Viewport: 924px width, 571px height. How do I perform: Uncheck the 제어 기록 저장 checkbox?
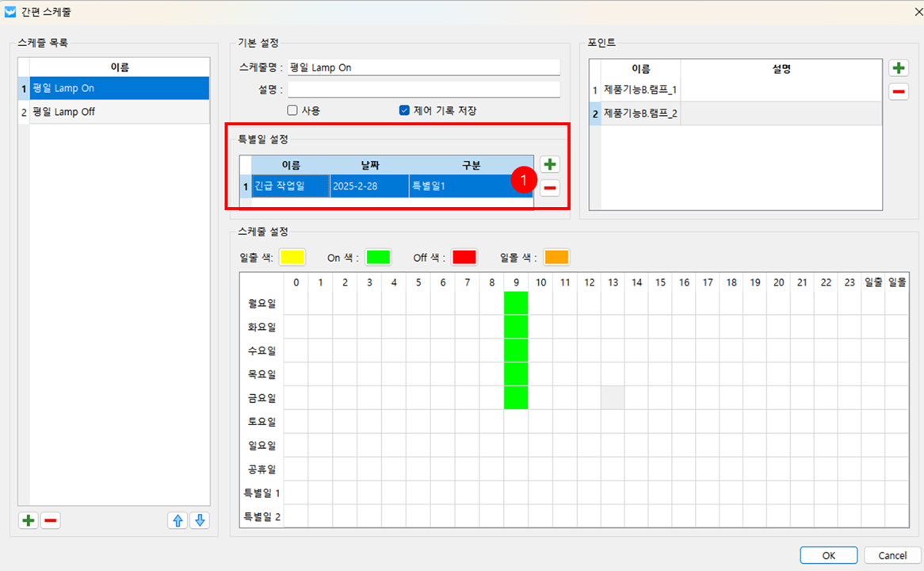pyautogui.click(x=404, y=111)
